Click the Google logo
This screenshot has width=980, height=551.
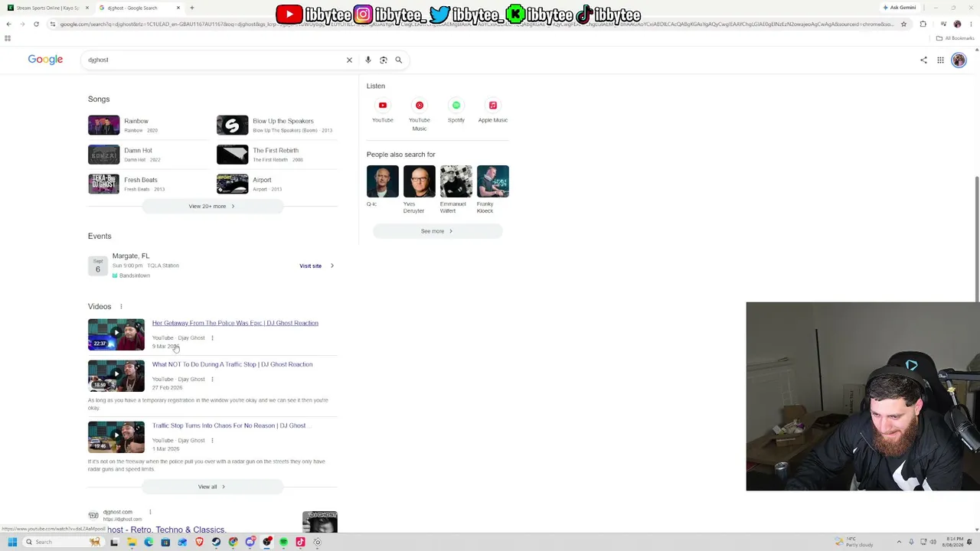[x=45, y=60]
